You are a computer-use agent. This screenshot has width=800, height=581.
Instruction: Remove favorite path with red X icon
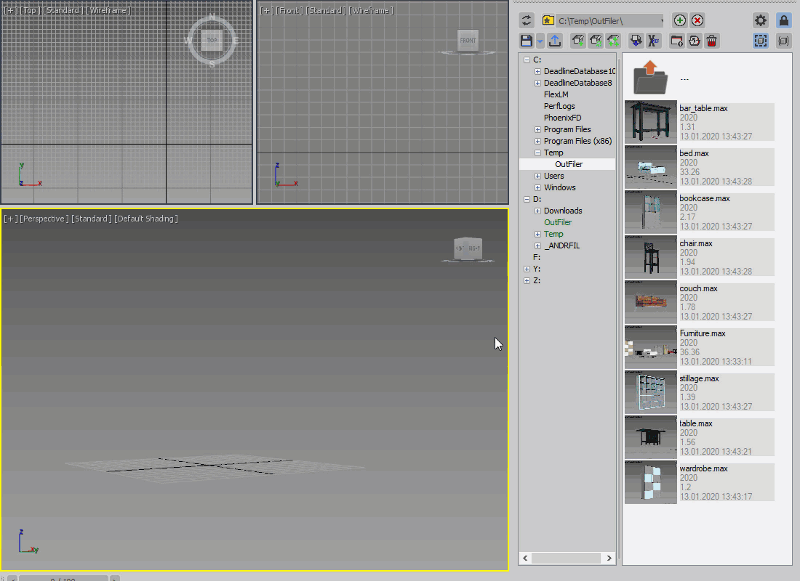tap(697, 20)
